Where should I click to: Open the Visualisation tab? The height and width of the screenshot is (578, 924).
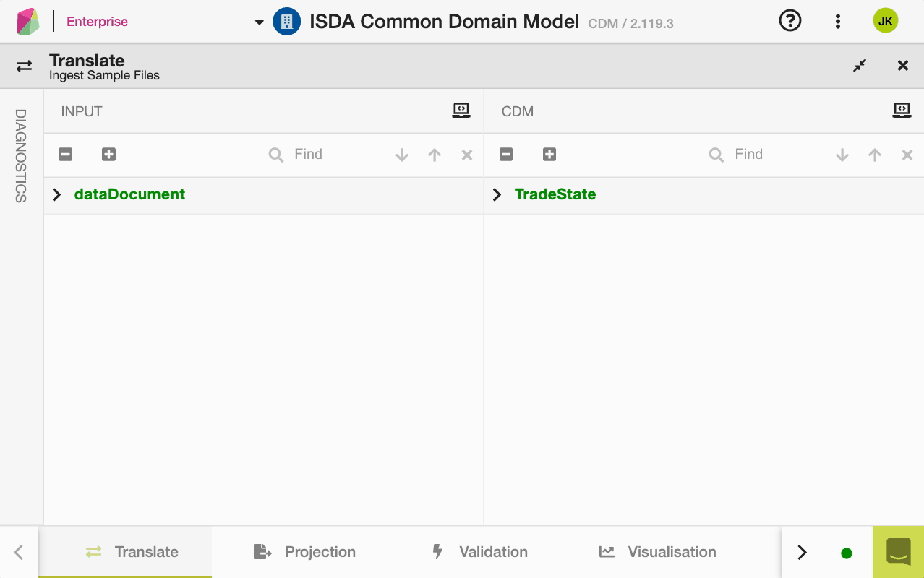coord(657,552)
